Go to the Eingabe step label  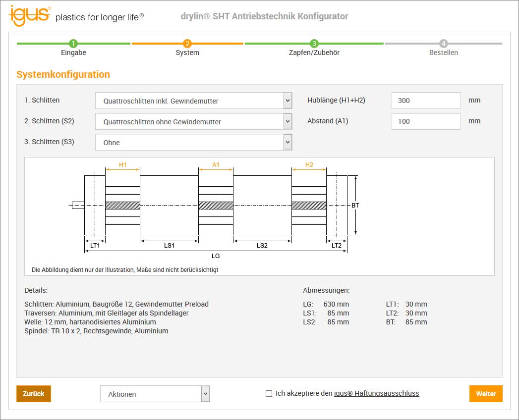tap(73, 52)
